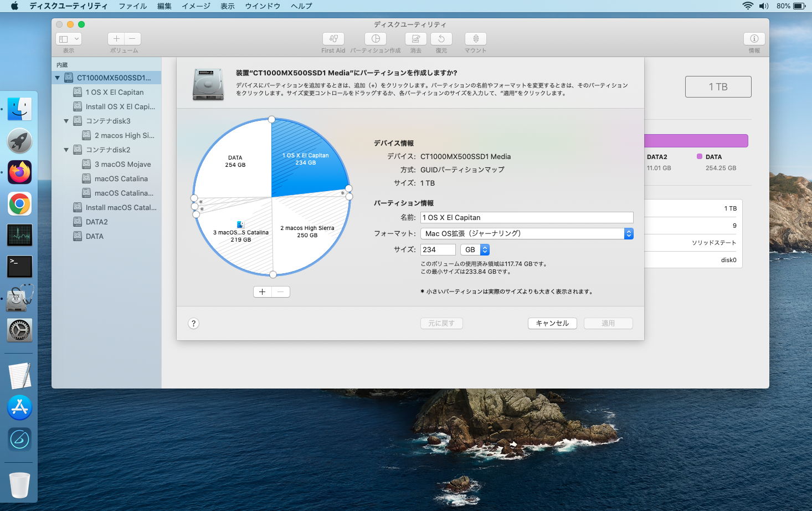812x511 pixels.
Task: Select DATA volume in sidebar
Action: (x=106, y=237)
